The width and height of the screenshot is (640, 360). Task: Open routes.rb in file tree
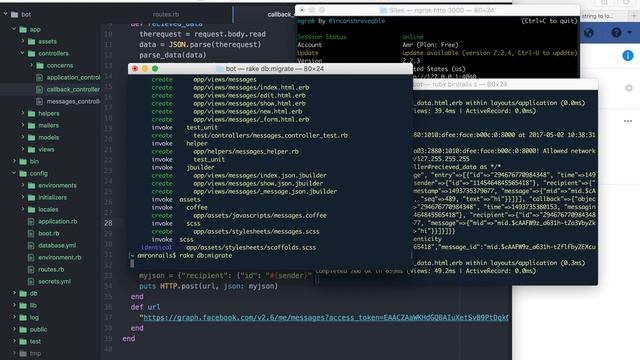point(51,269)
